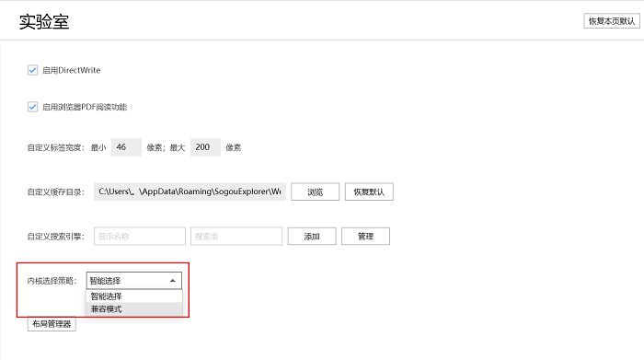
Task: Click the maximum tab width field showing 200
Action: [205, 147]
